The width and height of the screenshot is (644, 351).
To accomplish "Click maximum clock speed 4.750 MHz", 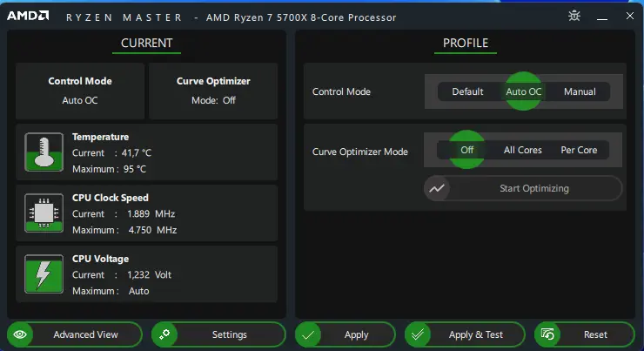I will 152,230.
